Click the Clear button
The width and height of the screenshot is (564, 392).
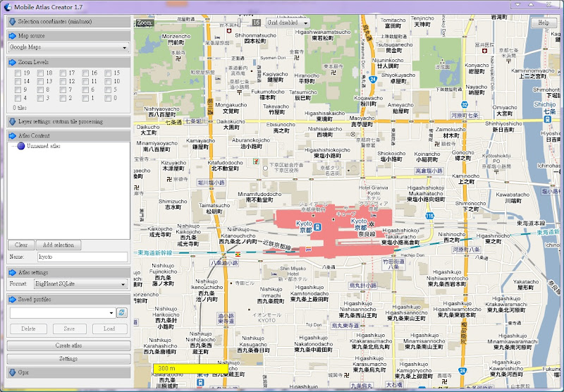point(21,245)
